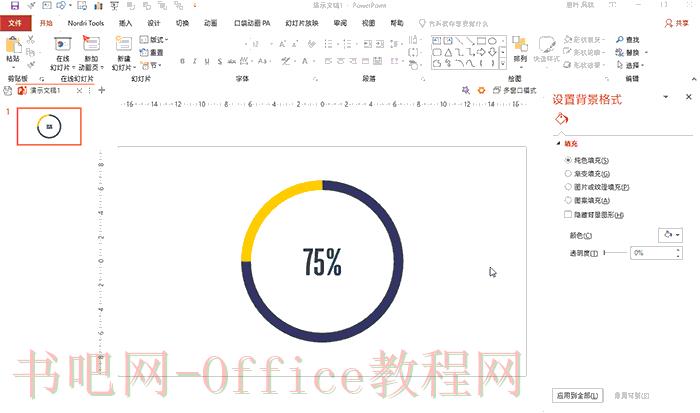Select the Right Arrow shape in gallery

point(481,52)
